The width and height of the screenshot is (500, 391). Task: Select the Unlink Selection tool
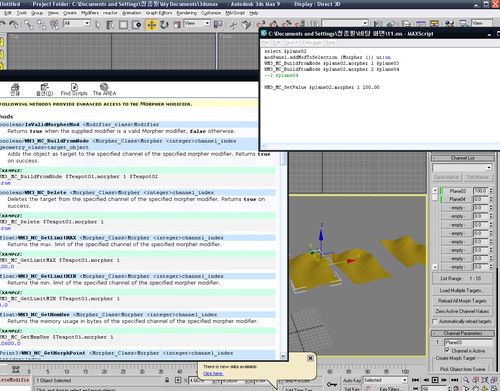coord(42,24)
